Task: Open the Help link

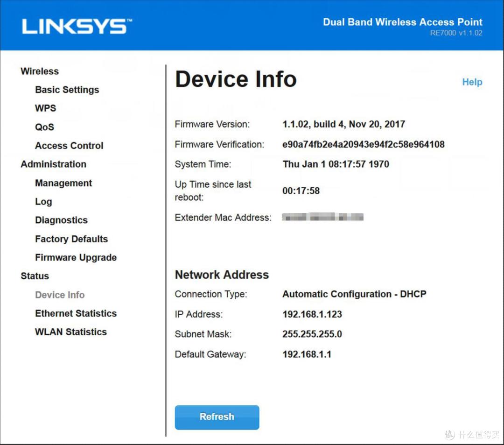Action: (x=472, y=82)
